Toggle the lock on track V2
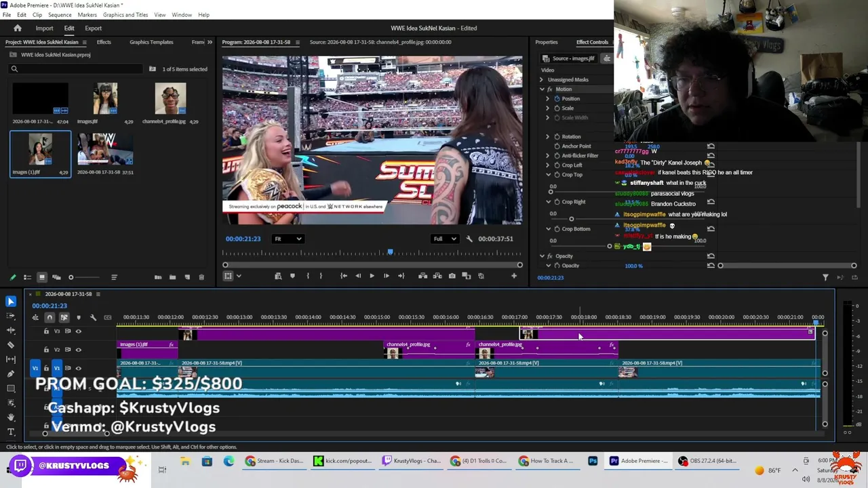The image size is (868, 488). tap(46, 350)
